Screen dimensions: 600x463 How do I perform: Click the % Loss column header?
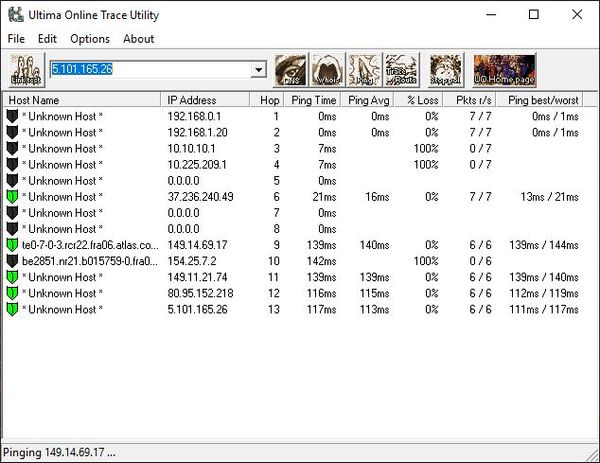[419, 100]
